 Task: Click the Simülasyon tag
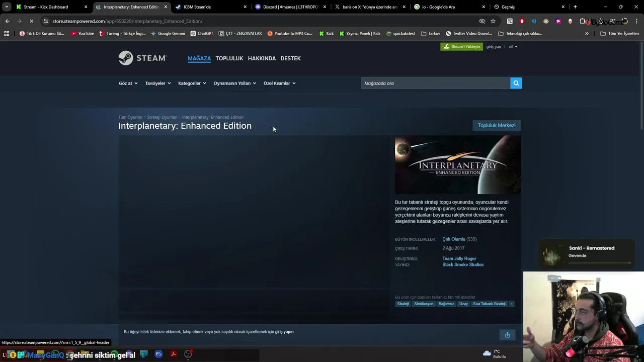tap(424, 304)
